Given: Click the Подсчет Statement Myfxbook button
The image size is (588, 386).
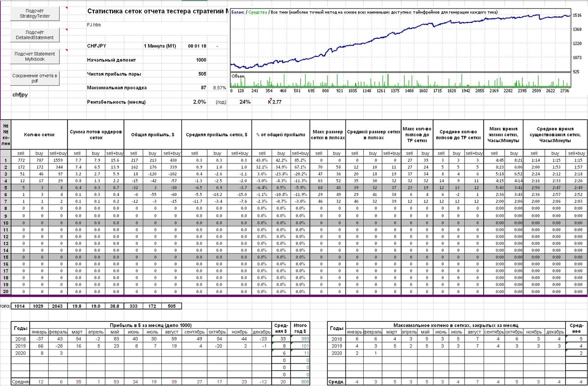Looking at the screenshot, I should 35,57.
